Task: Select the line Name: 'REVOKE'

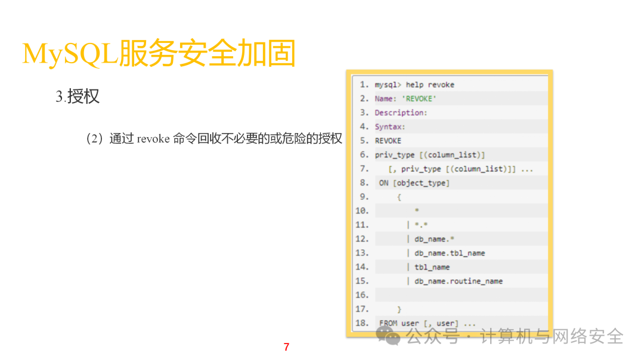Action: click(x=405, y=98)
